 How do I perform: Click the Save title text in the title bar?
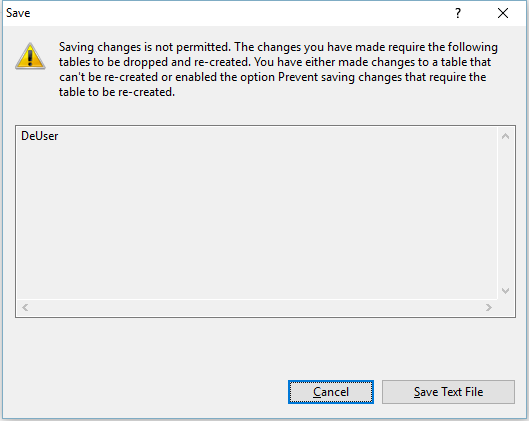pos(18,13)
